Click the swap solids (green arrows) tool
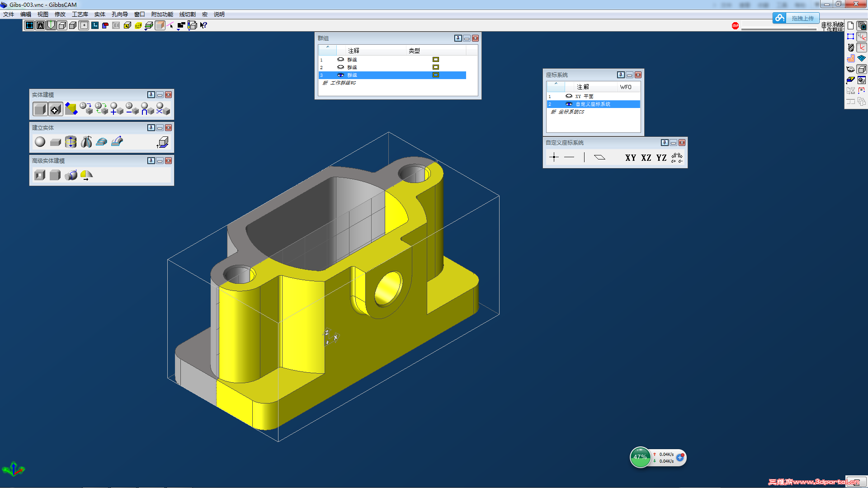Viewport: 868px width, 488px height. (101, 108)
